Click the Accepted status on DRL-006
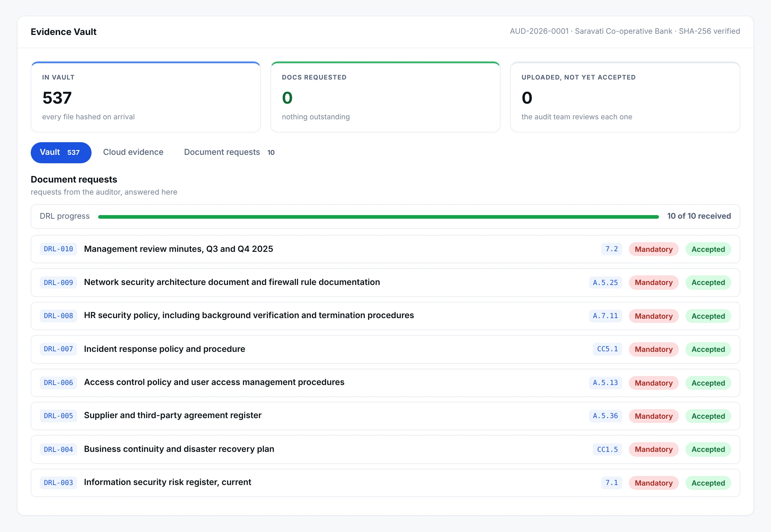 tap(708, 383)
